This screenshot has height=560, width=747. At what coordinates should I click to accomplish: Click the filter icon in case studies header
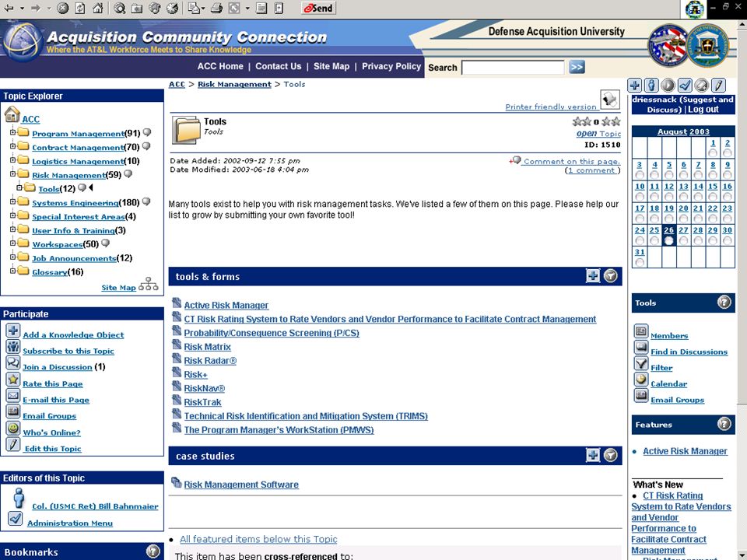coord(611,455)
